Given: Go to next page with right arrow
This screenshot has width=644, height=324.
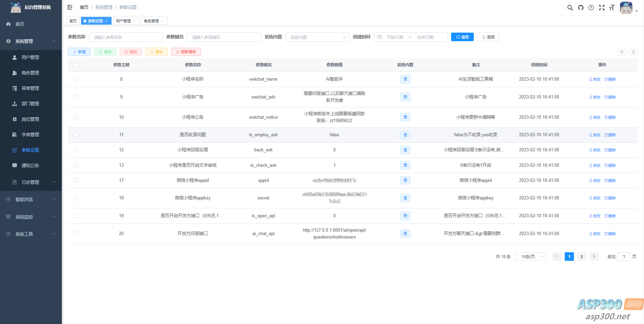Looking at the screenshot, I should (594, 257).
